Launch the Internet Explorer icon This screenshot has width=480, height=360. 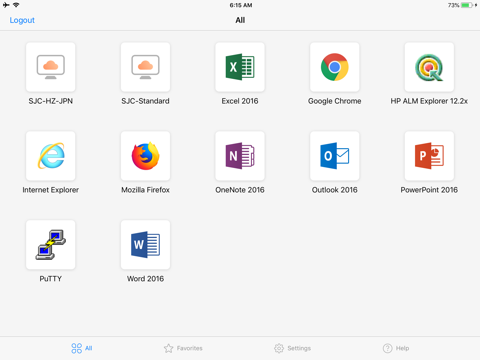pos(51,156)
